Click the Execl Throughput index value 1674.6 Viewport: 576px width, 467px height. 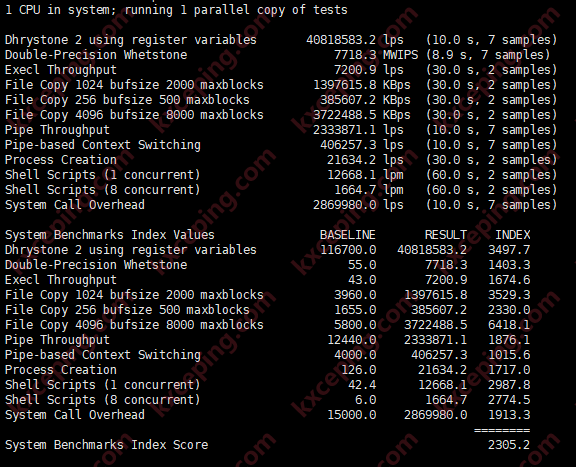[509, 280]
